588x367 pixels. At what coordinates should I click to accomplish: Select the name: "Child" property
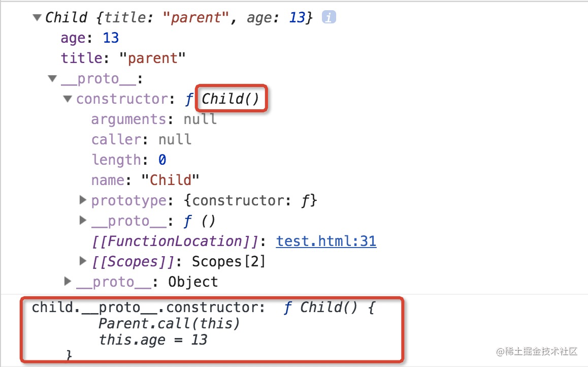coord(145,180)
